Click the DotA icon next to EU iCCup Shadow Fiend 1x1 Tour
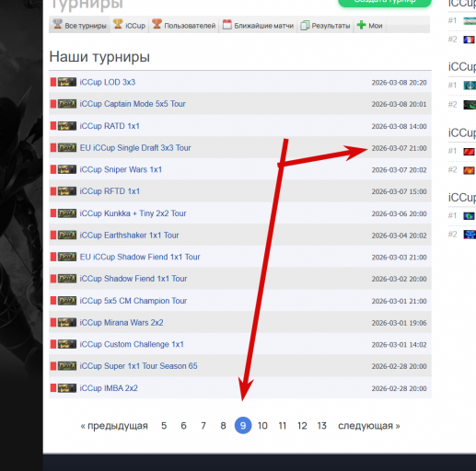The width and height of the screenshot is (476, 471). pos(67,257)
